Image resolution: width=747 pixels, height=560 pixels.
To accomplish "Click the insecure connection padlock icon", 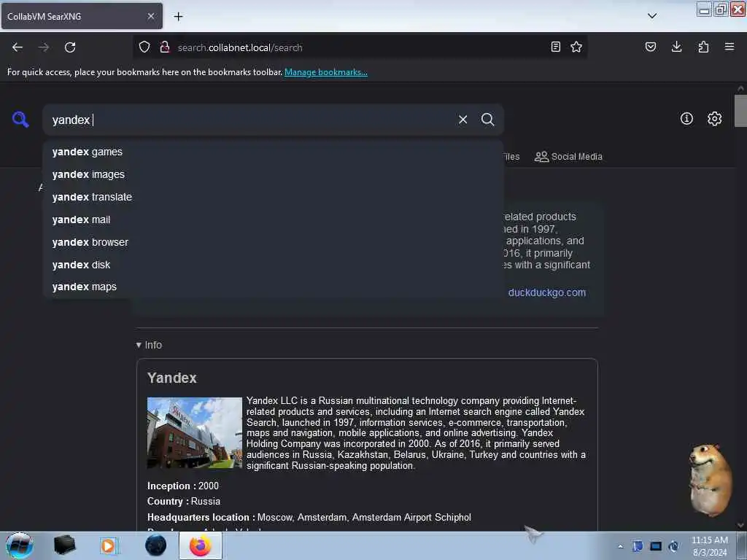I will tap(165, 47).
